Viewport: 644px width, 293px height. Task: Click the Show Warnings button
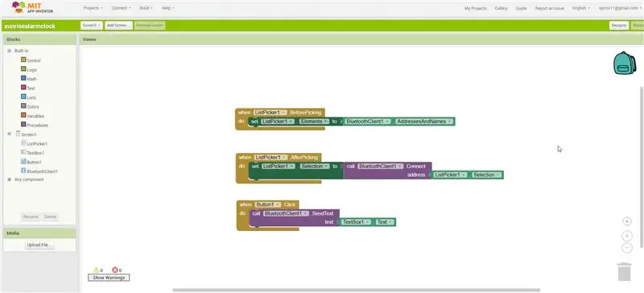click(109, 278)
